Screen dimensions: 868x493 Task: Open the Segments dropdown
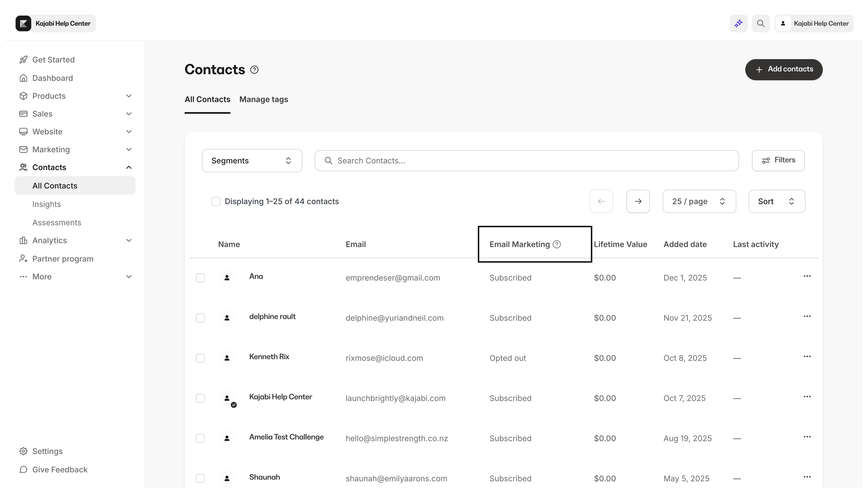(x=252, y=161)
